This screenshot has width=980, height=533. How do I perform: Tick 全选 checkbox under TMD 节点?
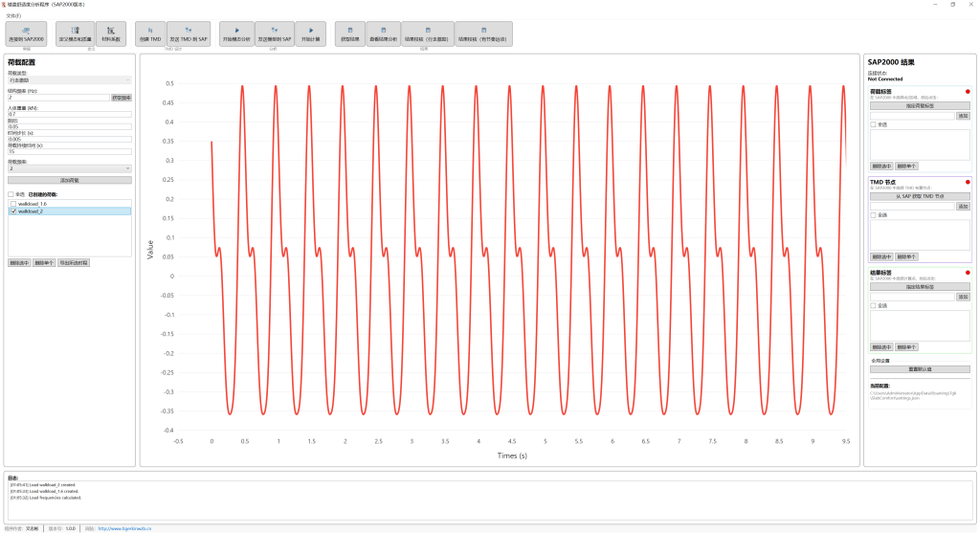tap(873, 215)
